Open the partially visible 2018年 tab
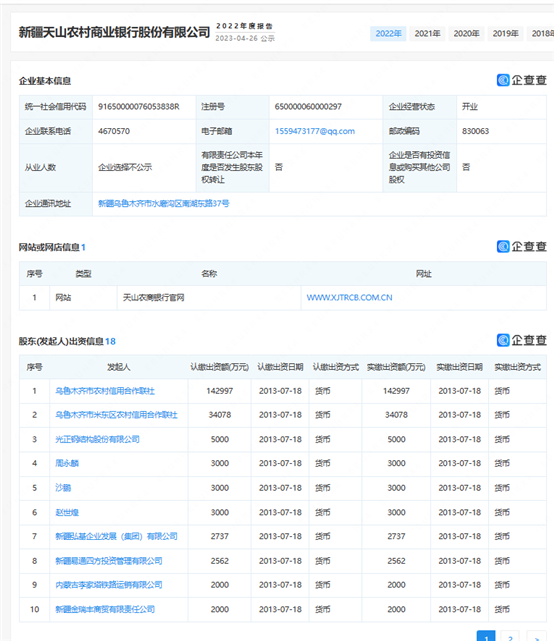The width and height of the screenshot is (554, 641). pyautogui.click(x=542, y=34)
